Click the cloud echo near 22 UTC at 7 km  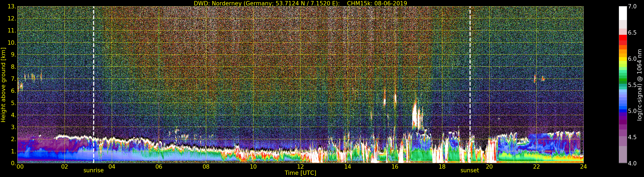535,78
